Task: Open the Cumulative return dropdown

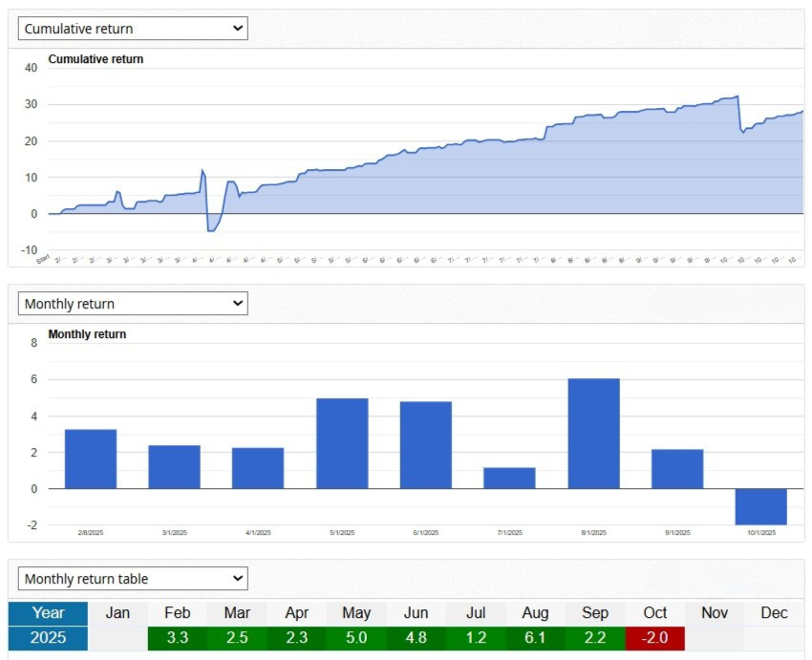Action: coord(133,29)
